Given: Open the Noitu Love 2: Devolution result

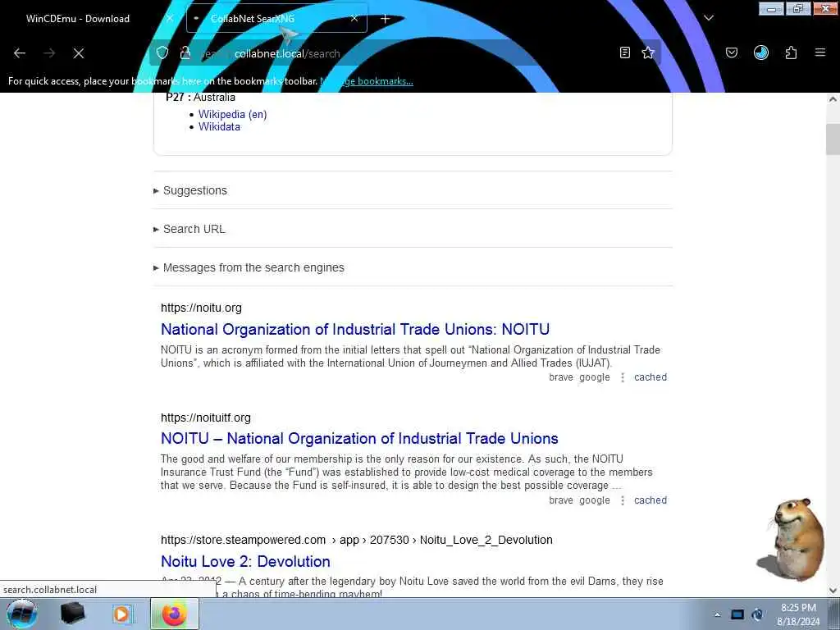Looking at the screenshot, I should pos(245,561).
